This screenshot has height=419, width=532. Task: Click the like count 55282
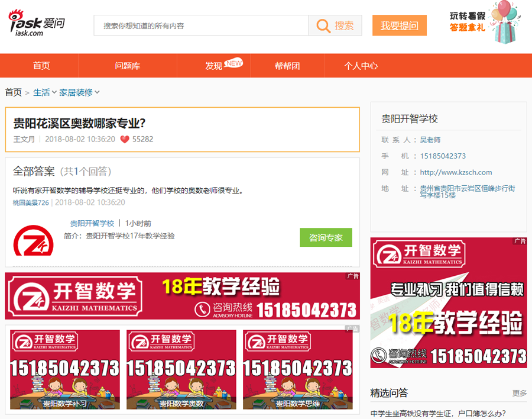(x=143, y=139)
